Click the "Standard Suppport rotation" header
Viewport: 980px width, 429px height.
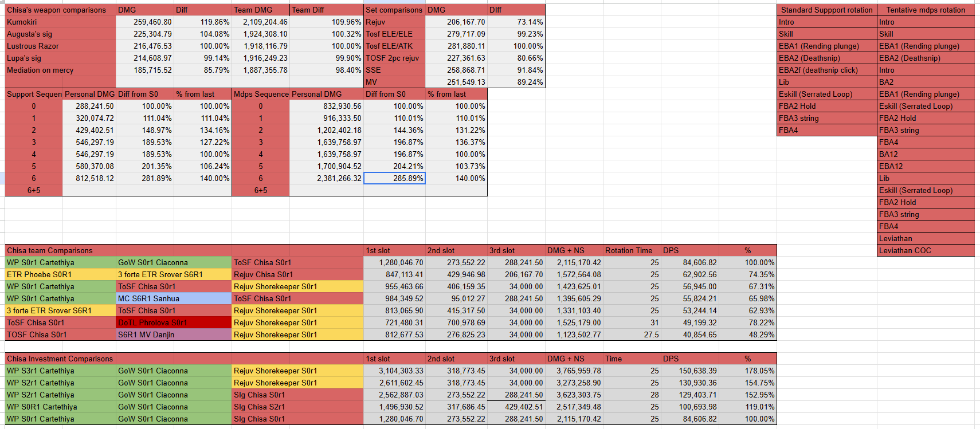[x=827, y=10]
